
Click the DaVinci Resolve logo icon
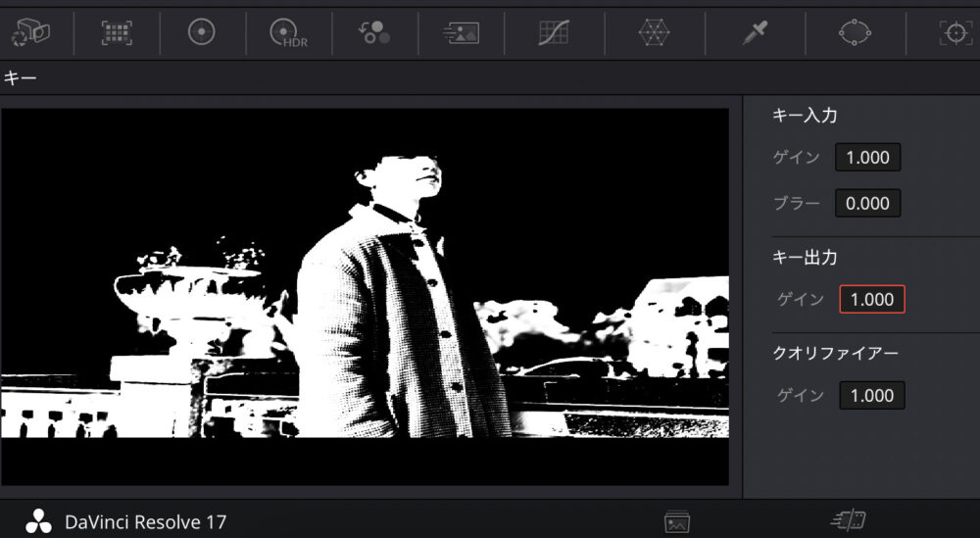(x=38, y=522)
